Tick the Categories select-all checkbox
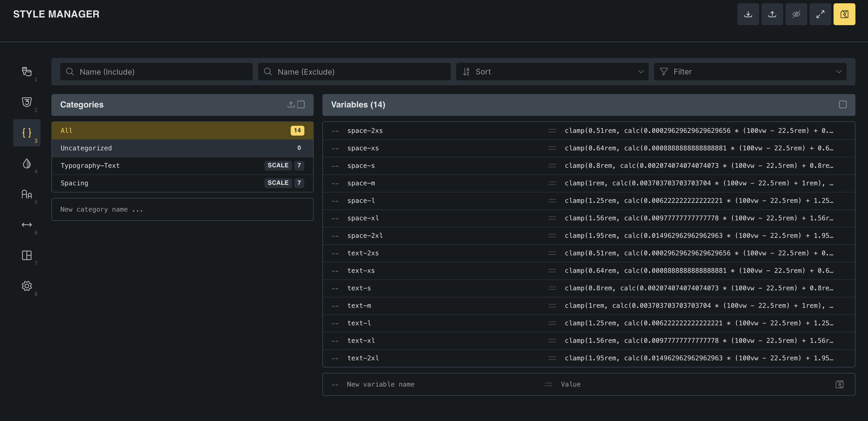Viewport: 868px width, 421px height. pyautogui.click(x=301, y=104)
